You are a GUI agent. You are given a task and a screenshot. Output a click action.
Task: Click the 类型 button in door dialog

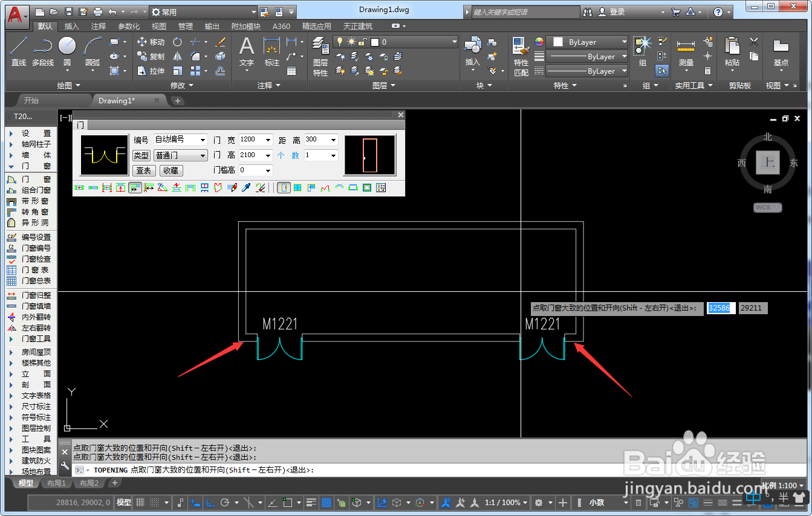pos(141,155)
